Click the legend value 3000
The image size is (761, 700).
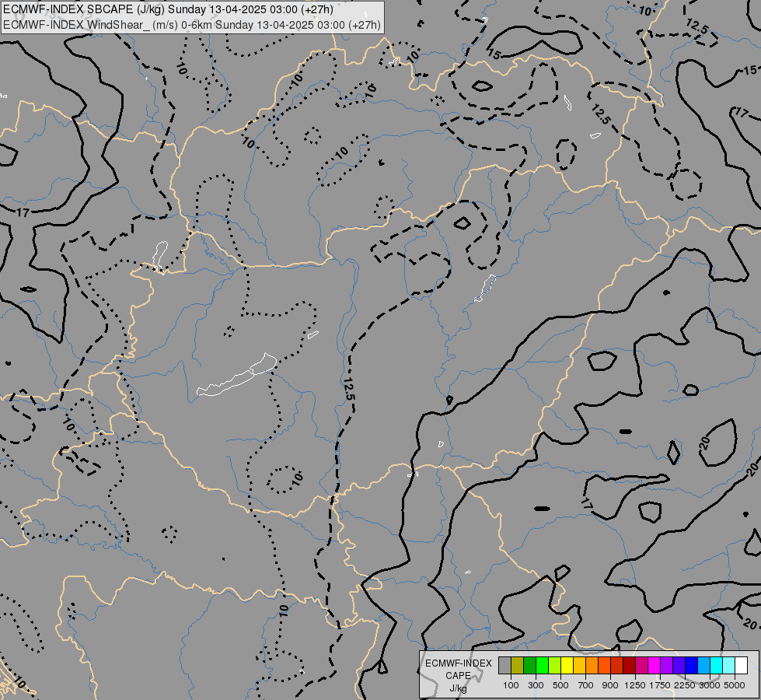(710, 685)
